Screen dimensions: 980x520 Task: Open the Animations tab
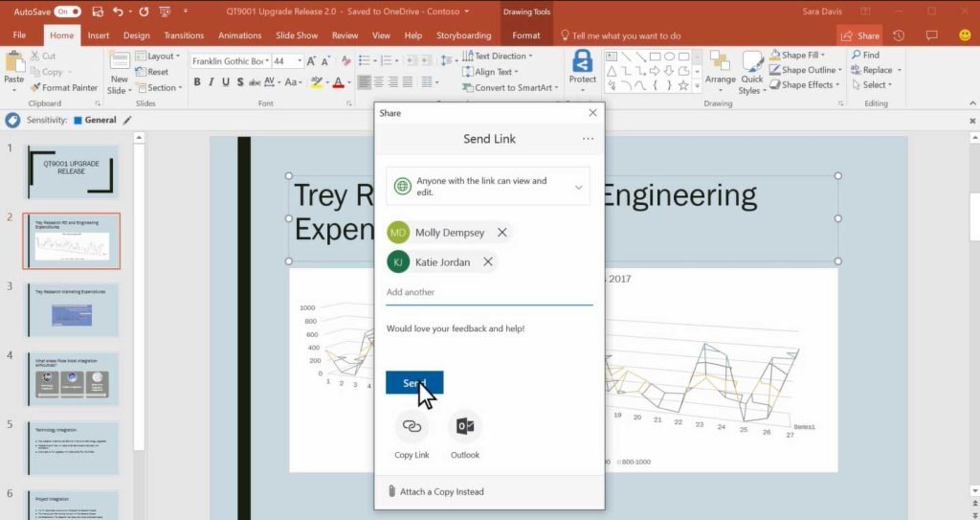click(239, 35)
